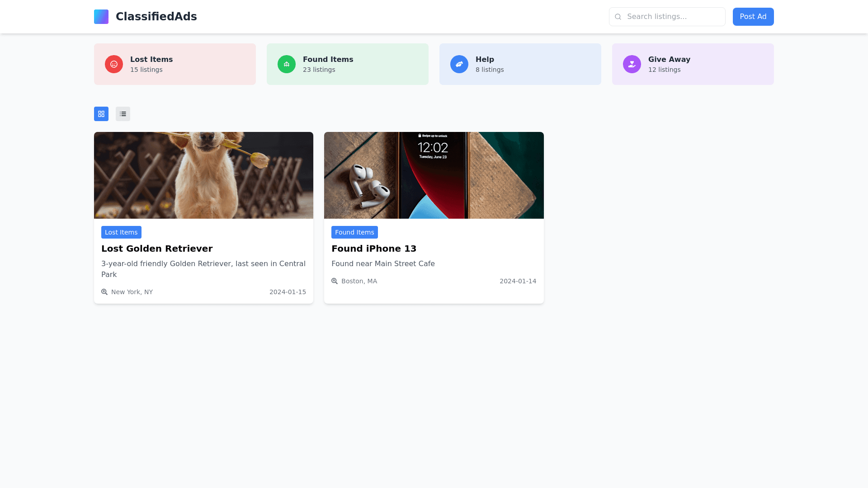
Task: Click the ClassifiedAds logo icon
Action: pos(101,17)
